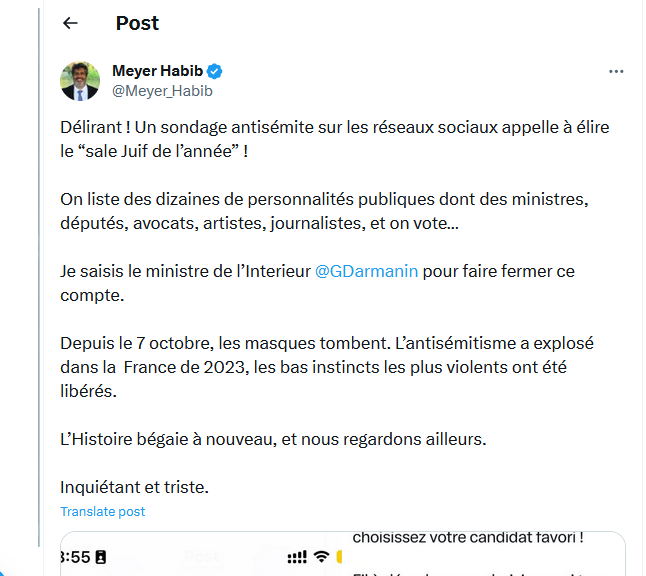Click Meyer Habib's profile avatar

[x=80, y=81]
